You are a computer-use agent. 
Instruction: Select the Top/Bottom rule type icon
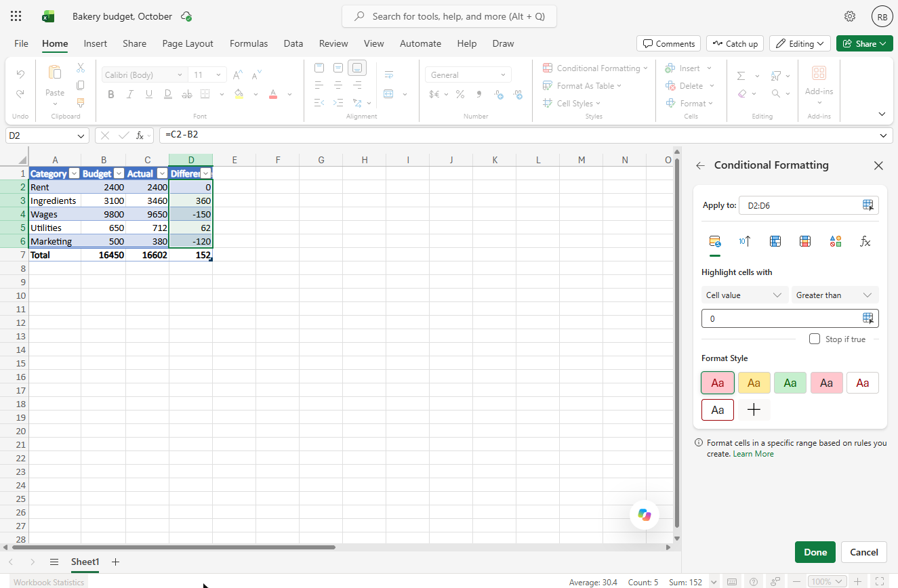pos(745,241)
